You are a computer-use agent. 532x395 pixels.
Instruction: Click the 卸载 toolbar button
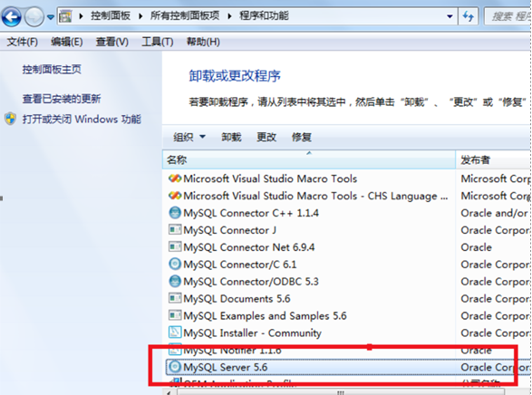(x=231, y=137)
